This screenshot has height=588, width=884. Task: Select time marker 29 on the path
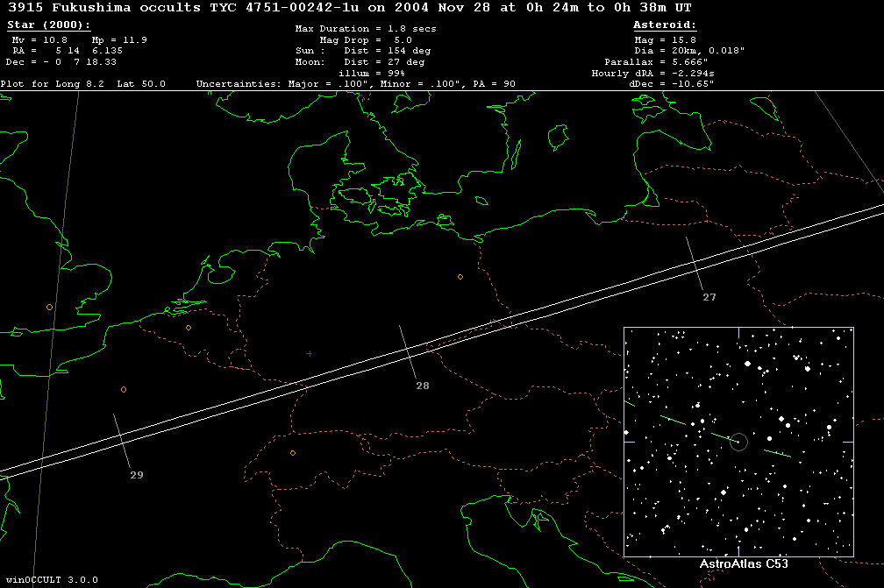[x=136, y=475]
